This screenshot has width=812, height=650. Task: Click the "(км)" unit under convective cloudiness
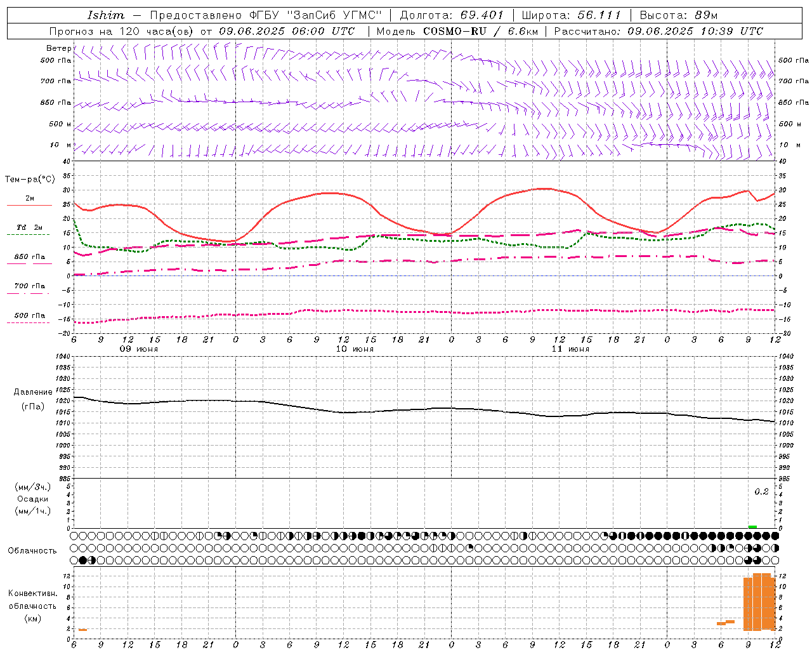32,618
